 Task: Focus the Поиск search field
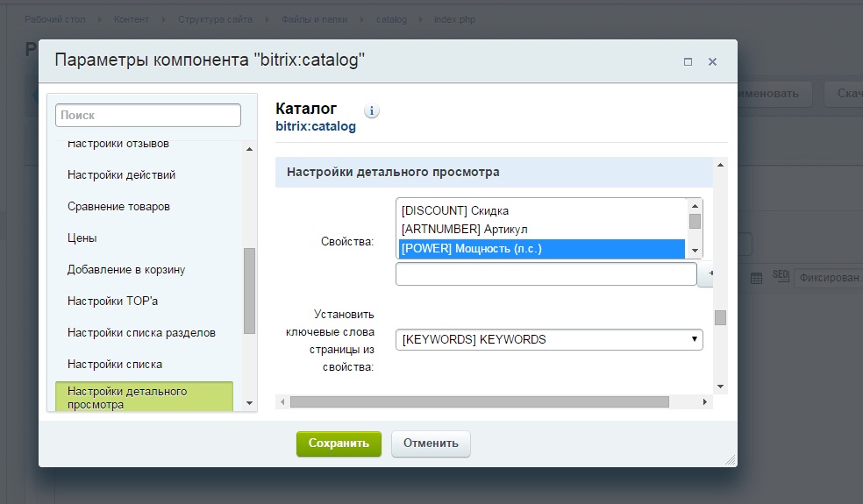147,115
